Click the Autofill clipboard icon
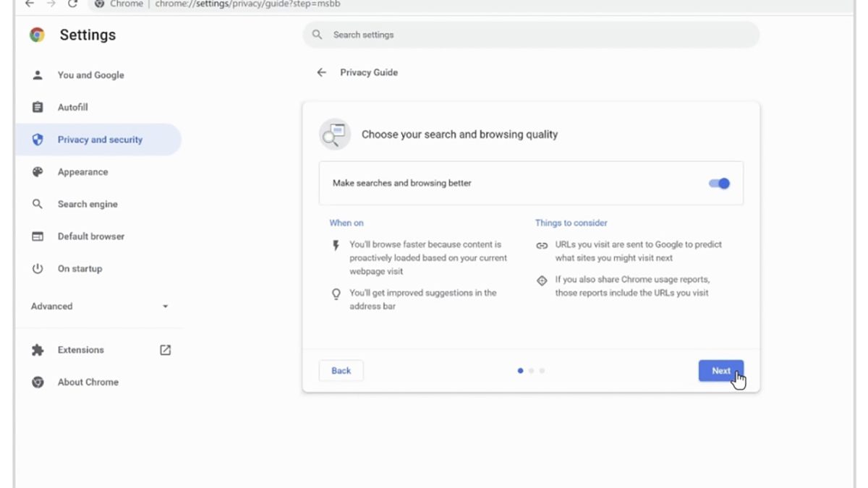This screenshot has height=488, width=868. [38, 108]
